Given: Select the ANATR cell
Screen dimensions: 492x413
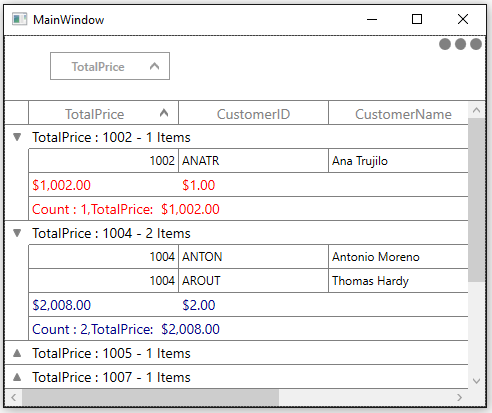Looking at the screenshot, I should point(254,161).
